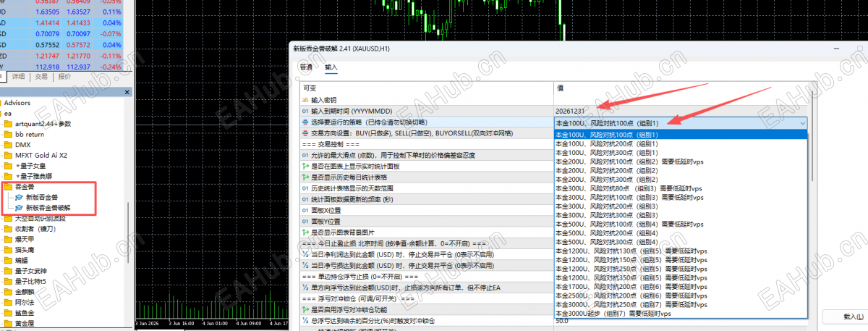Open the 详细 tab in Market Watch
The width and height of the screenshot is (868, 331).
point(19,76)
